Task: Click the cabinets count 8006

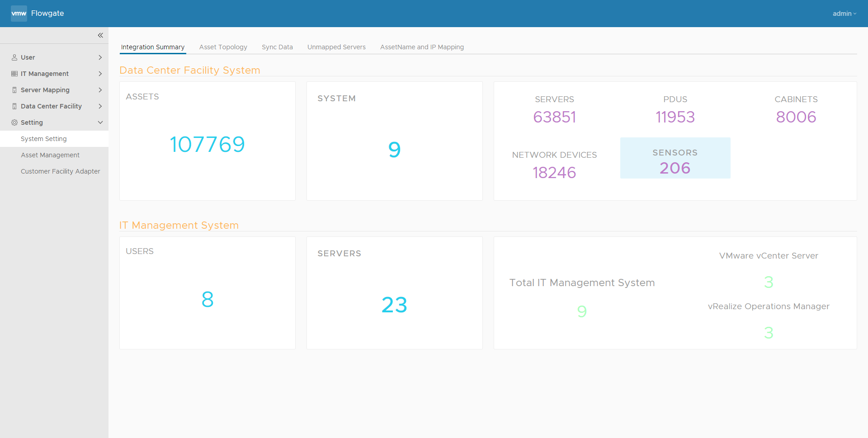Action: 796,117
